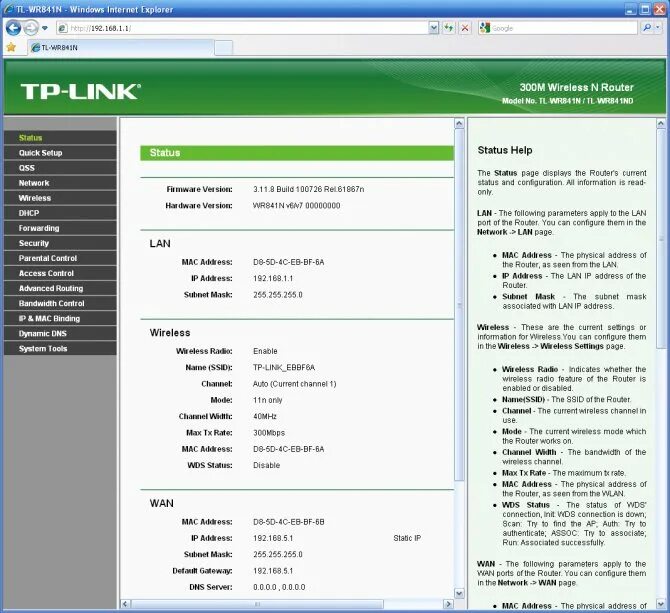Click the Refresh page icon
This screenshot has height=613, width=670.
click(449, 28)
